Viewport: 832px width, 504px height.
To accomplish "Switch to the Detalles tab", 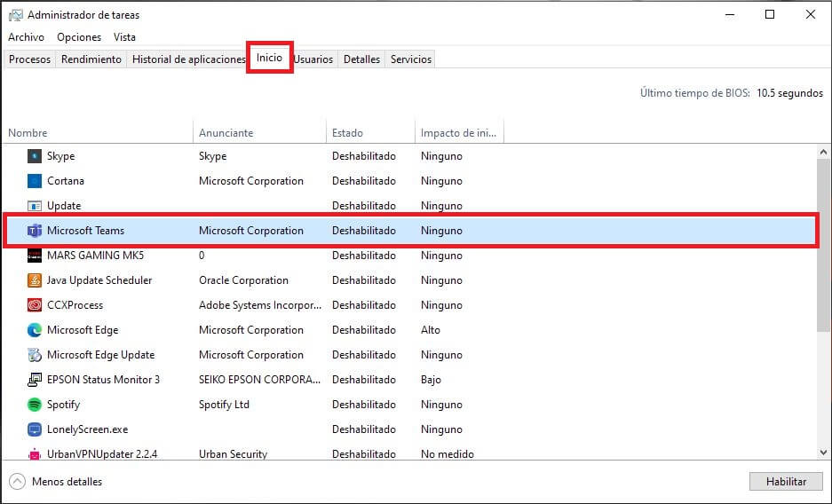I will click(x=362, y=59).
